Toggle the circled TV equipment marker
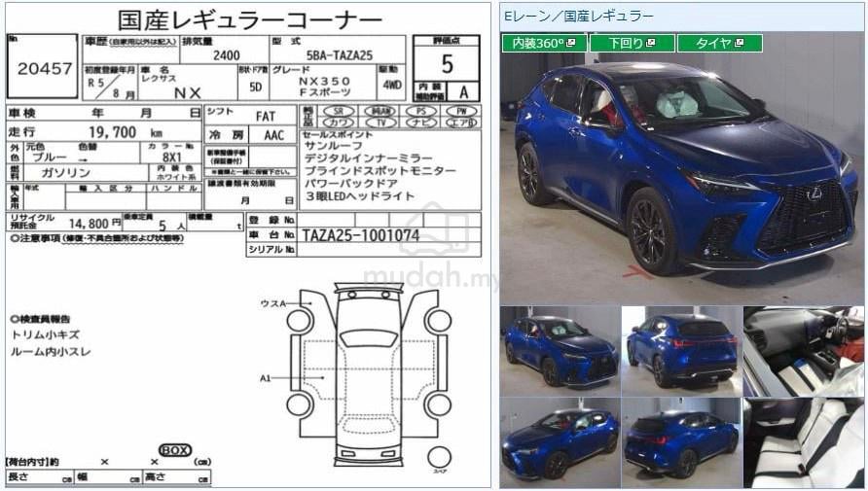The height and width of the screenshot is (491, 868). coord(381,123)
